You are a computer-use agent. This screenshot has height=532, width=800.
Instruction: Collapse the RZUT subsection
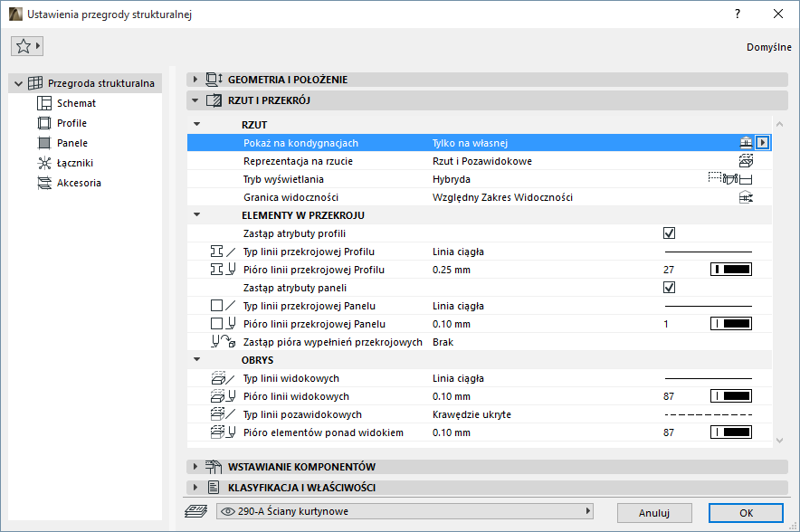197,125
